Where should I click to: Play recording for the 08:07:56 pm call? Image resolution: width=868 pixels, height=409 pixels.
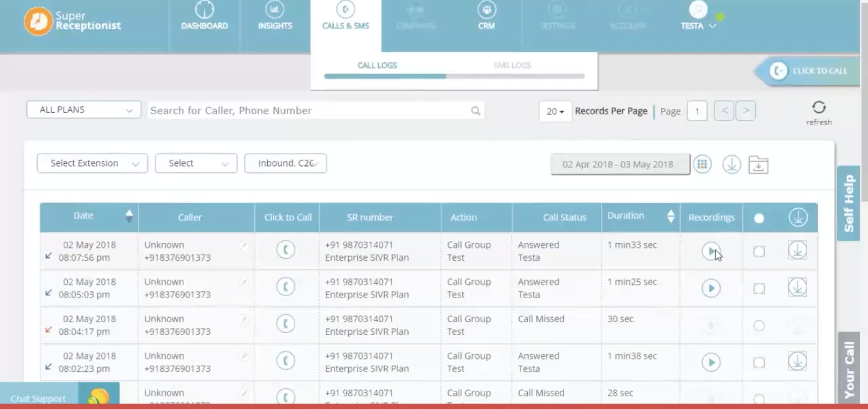pos(711,251)
